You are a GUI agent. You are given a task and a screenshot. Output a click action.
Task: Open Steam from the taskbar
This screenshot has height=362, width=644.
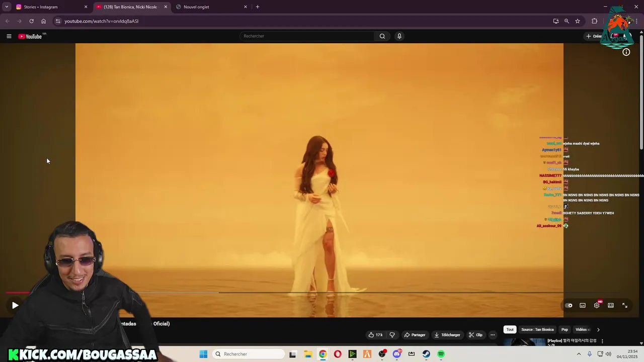tap(426, 354)
